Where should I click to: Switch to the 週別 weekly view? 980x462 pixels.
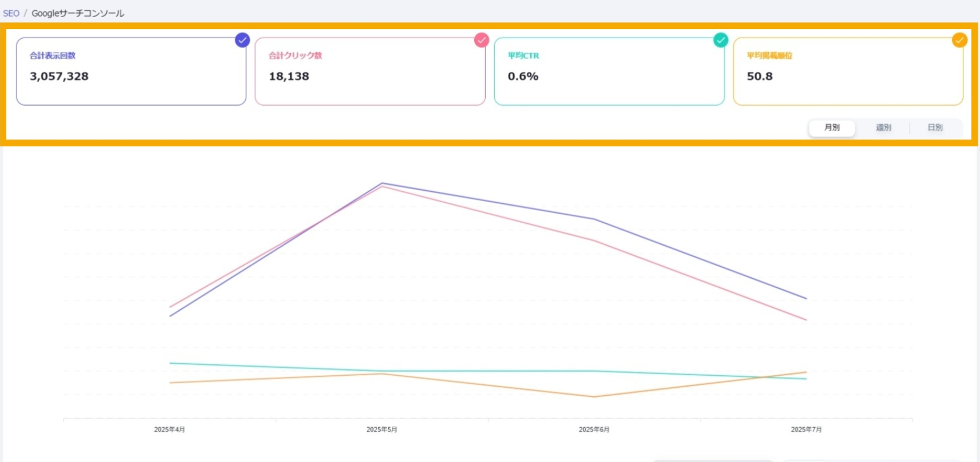[883, 127]
